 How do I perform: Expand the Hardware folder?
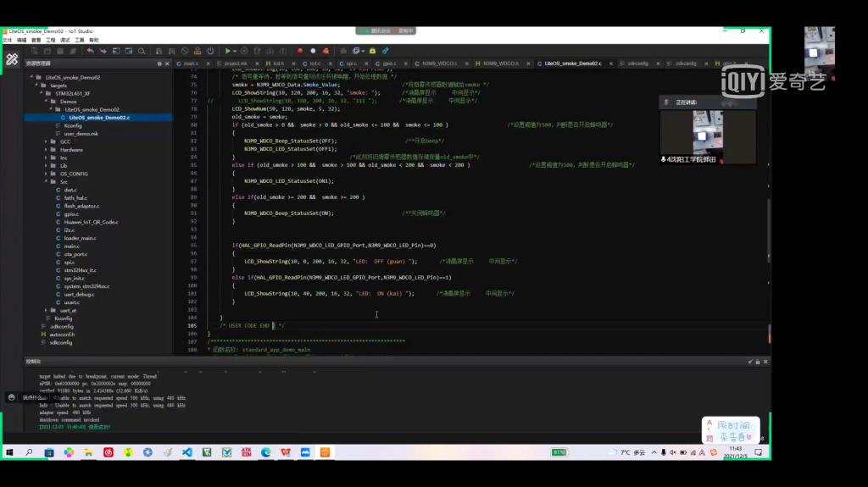[x=47, y=150]
